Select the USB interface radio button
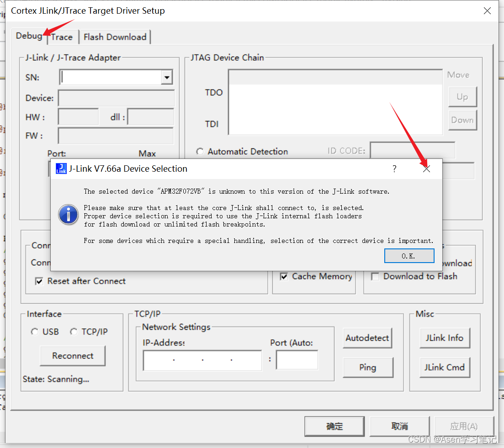The width and height of the screenshot is (504, 448). click(x=34, y=332)
